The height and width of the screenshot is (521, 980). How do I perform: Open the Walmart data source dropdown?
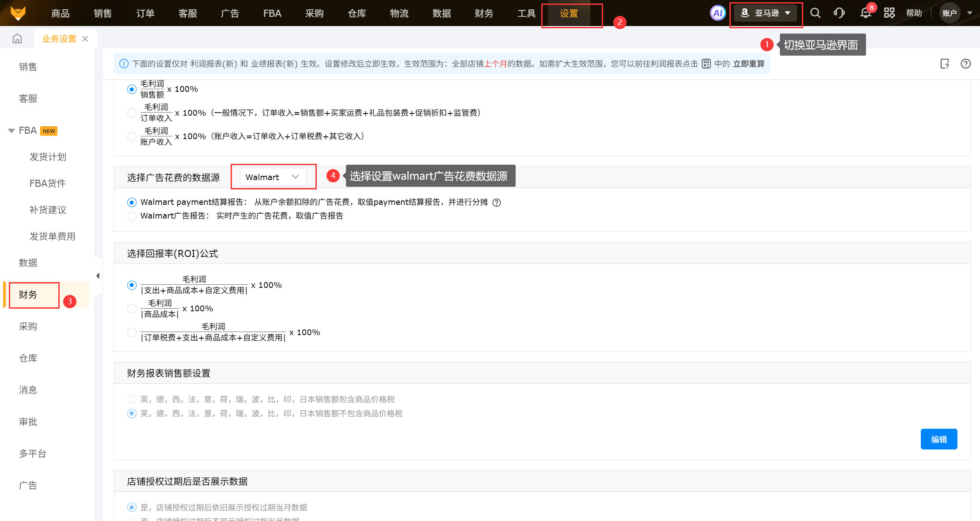click(273, 177)
